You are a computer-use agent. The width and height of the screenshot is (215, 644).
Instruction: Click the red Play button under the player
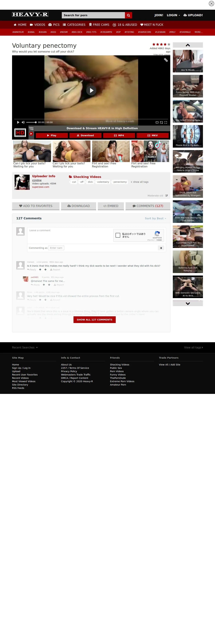52,135
